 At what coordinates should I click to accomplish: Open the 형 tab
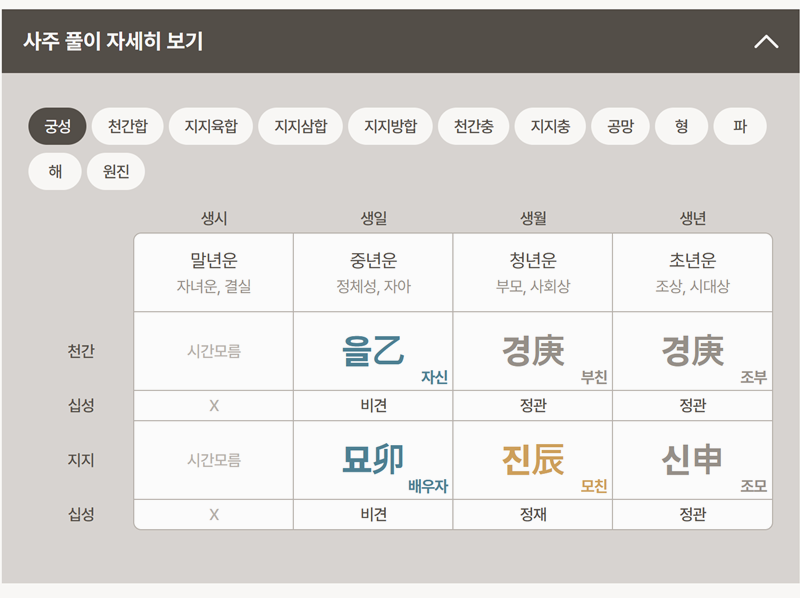click(682, 126)
